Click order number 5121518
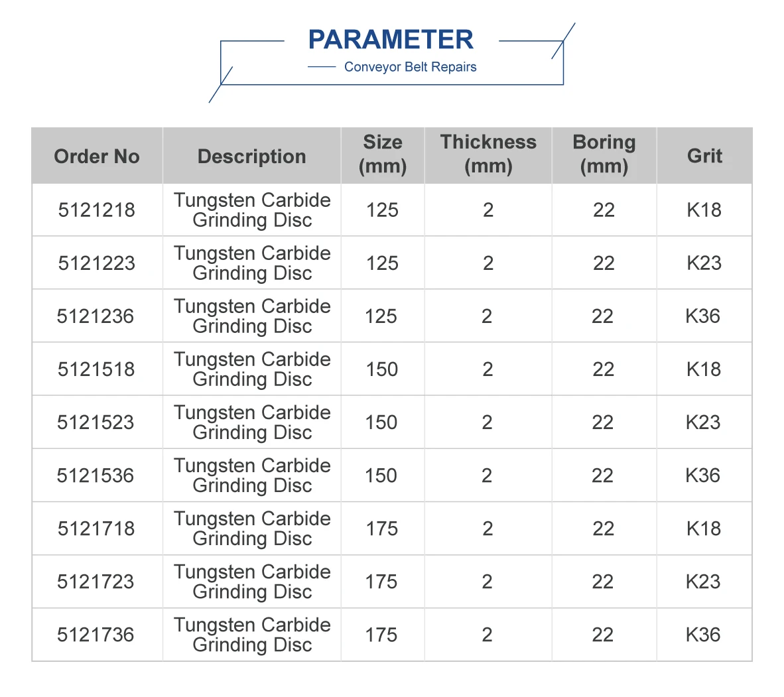This screenshot has height=697, width=784. click(x=96, y=369)
